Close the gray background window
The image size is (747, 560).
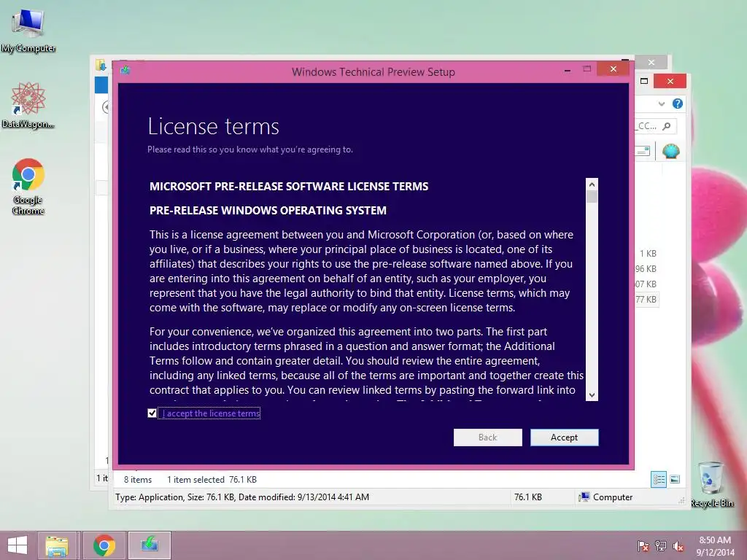tap(651, 63)
